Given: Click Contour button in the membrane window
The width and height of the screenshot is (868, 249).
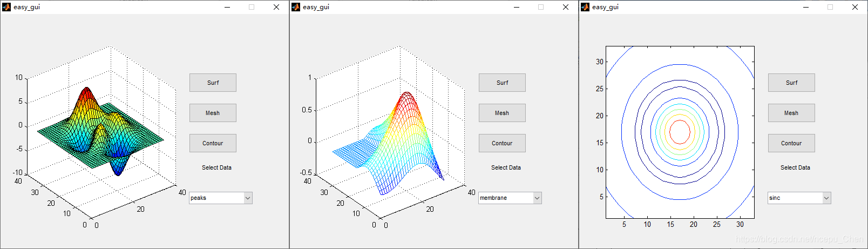Looking at the screenshot, I should coord(502,143).
